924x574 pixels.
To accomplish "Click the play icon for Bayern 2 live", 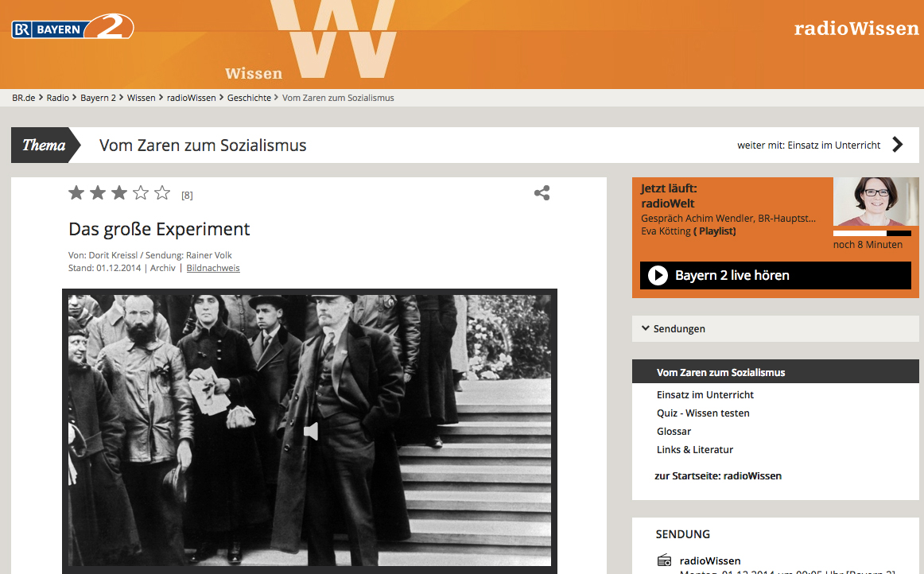I will click(658, 275).
